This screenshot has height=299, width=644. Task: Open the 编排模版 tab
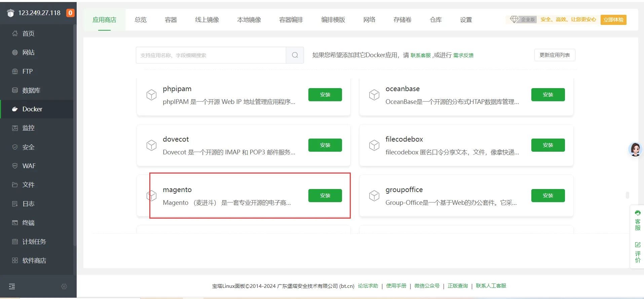333,20
